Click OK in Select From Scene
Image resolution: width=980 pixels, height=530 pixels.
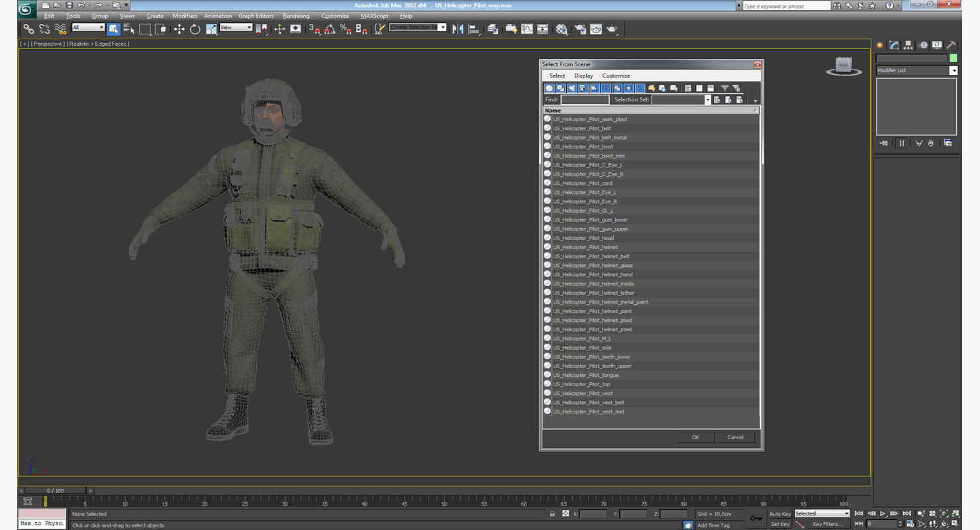pos(695,437)
